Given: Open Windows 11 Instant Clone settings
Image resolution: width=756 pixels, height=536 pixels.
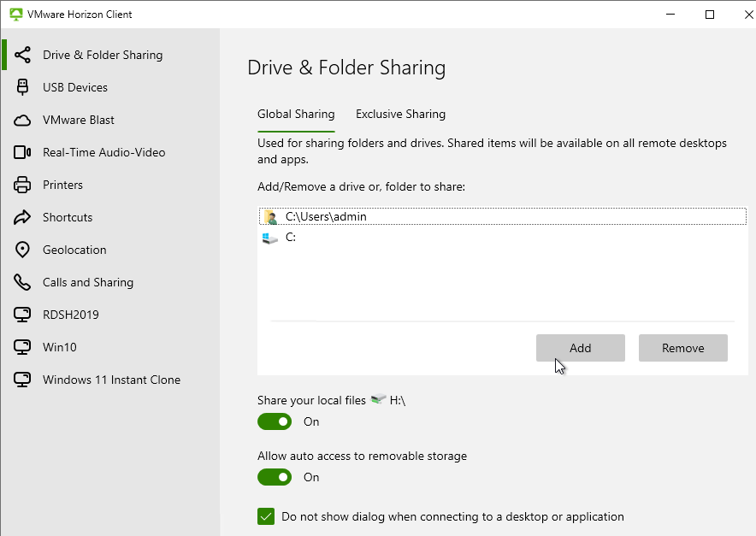Looking at the screenshot, I should point(111,380).
